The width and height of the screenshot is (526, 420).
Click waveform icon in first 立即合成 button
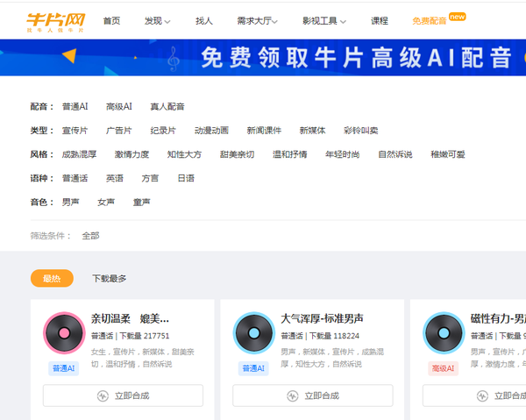103,395
